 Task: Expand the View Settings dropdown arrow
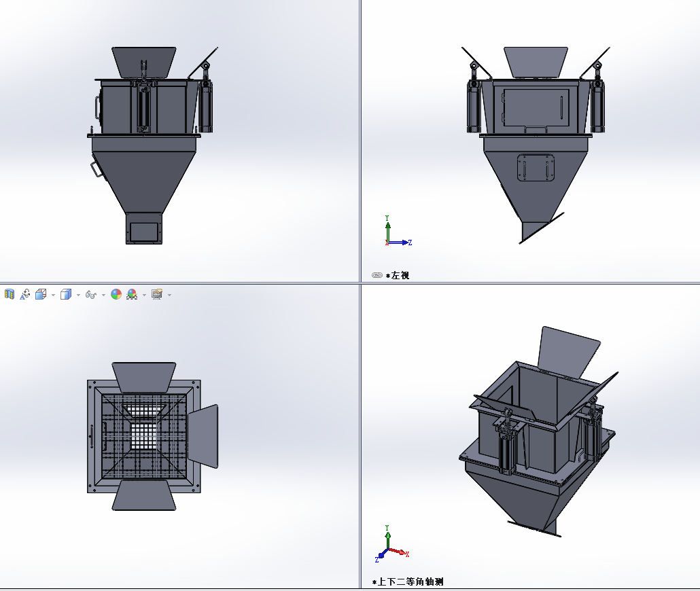pos(169,295)
